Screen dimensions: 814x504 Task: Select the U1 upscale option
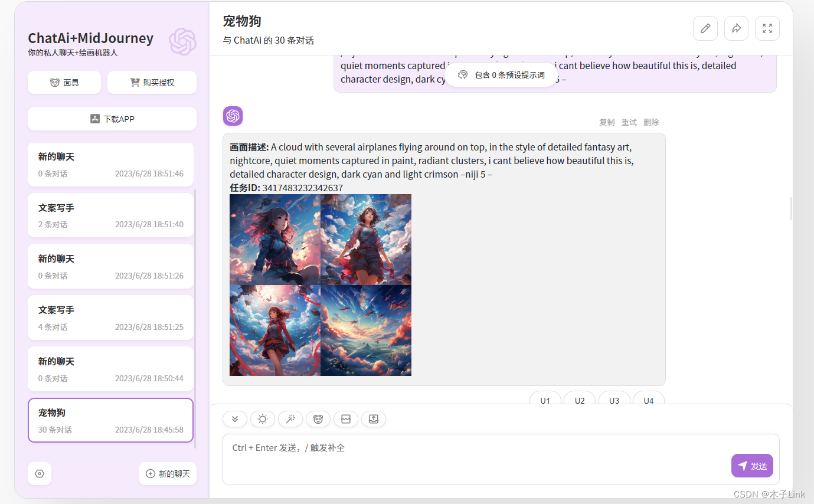click(x=545, y=400)
